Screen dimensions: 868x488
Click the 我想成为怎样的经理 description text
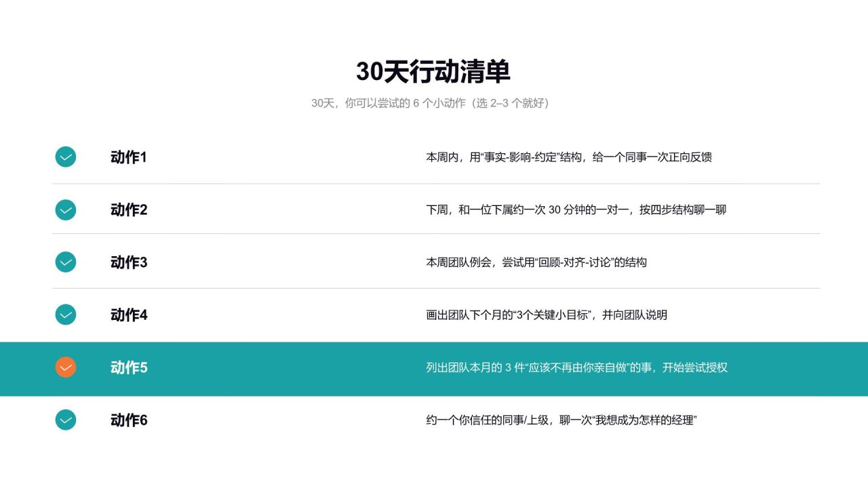(561, 420)
